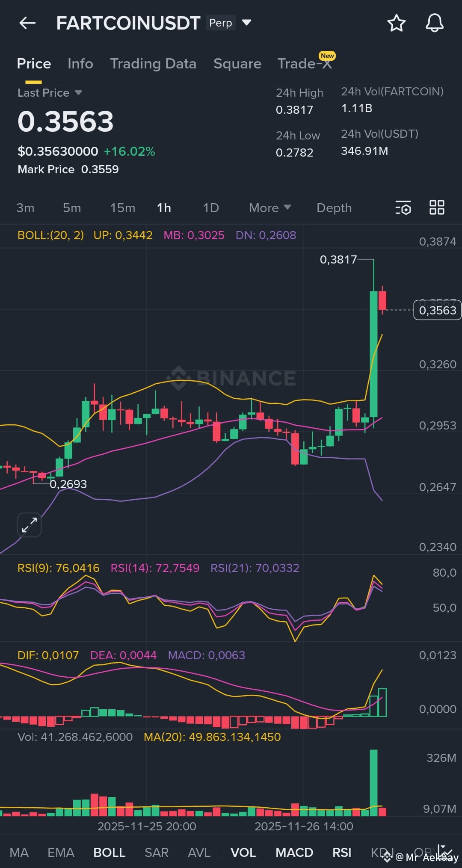This screenshot has width=462, height=868.
Task: Select the 3m timeframe
Action: 25,208
